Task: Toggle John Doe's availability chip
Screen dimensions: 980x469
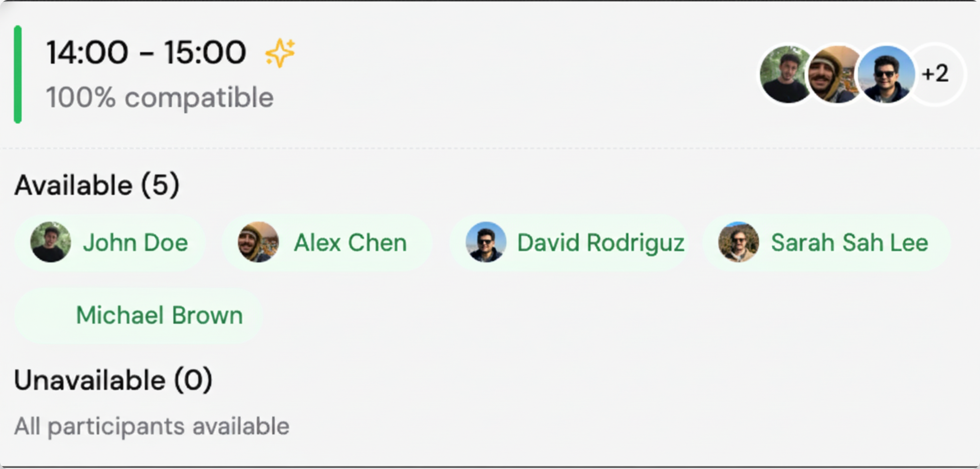Action: 112,242
